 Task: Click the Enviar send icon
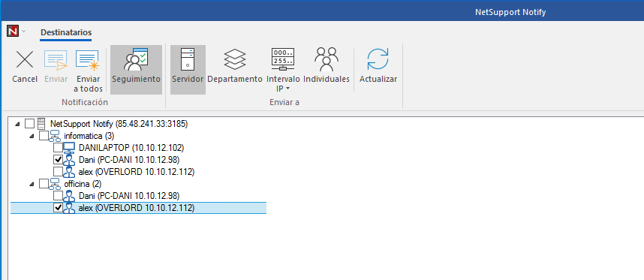(x=56, y=61)
